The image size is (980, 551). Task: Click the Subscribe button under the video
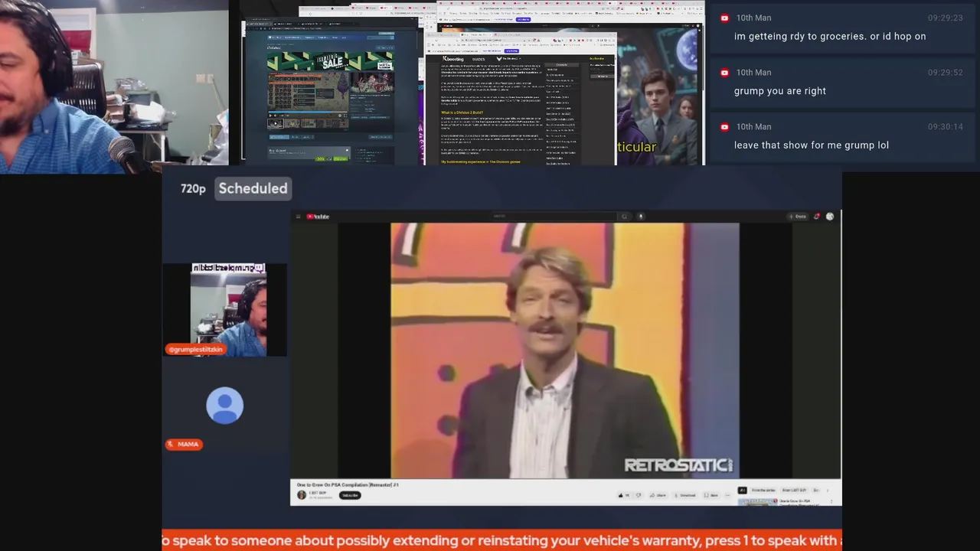click(x=350, y=495)
